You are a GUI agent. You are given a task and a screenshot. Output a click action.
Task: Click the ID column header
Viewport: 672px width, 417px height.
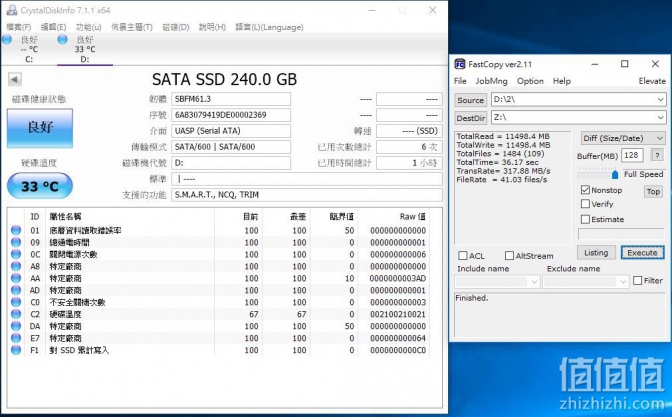[x=34, y=217]
